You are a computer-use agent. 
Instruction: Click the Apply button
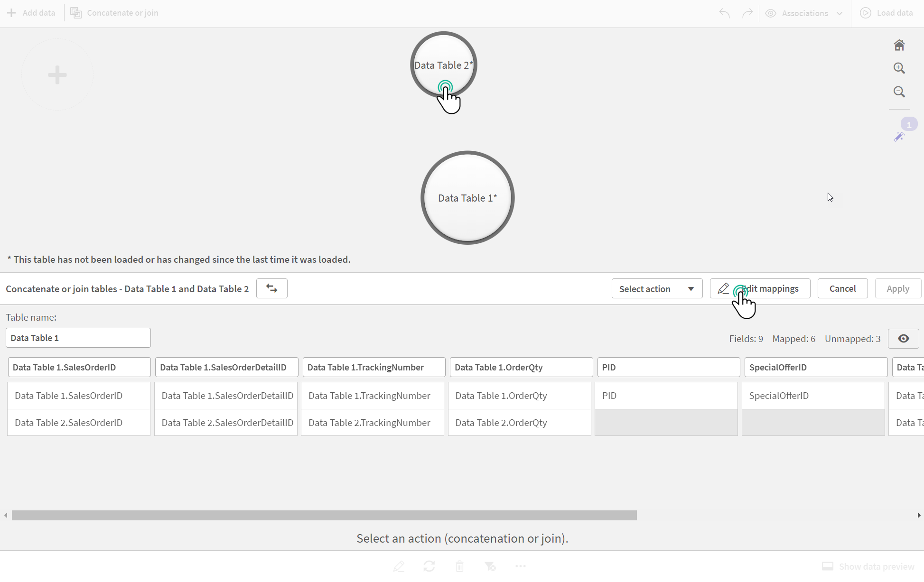898,288
